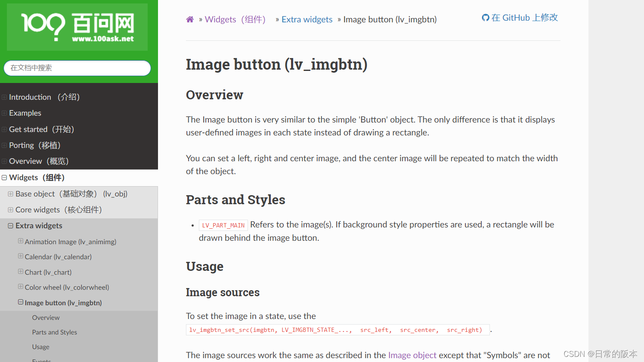Expand the Chart (lv_chart) plus icon
The image size is (644, 362).
point(21,272)
